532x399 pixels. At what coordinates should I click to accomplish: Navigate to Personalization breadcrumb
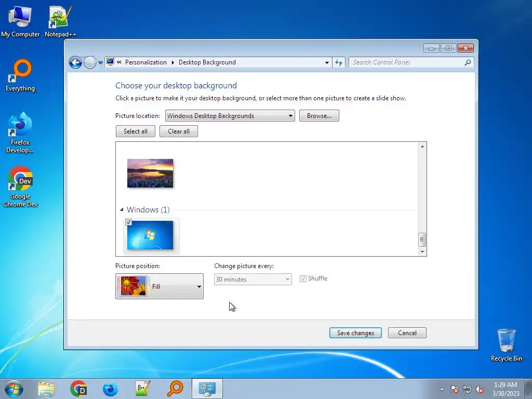[x=146, y=62]
